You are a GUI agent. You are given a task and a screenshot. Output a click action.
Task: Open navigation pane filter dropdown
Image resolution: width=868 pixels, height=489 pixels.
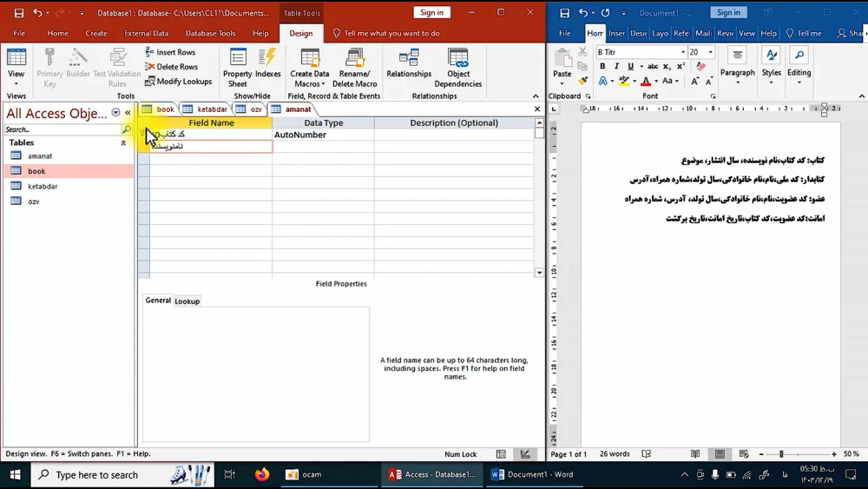[x=115, y=112]
